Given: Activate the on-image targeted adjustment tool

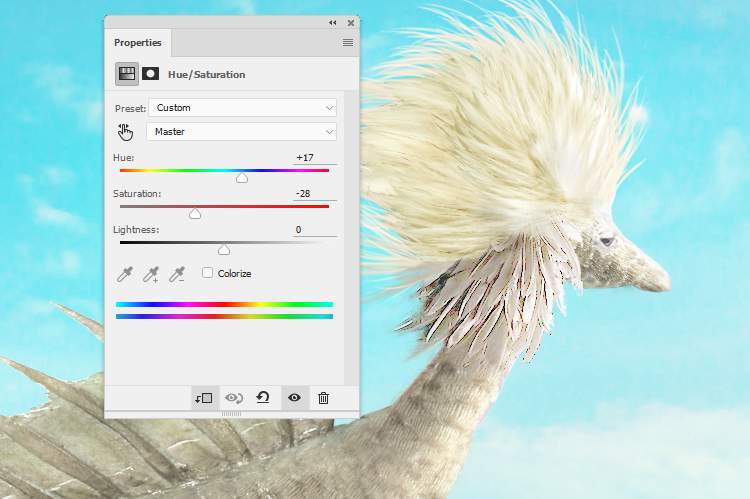Looking at the screenshot, I should coord(125,132).
